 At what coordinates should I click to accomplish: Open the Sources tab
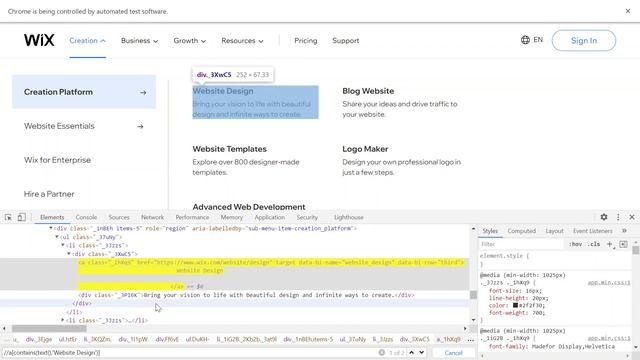pyautogui.click(x=119, y=217)
